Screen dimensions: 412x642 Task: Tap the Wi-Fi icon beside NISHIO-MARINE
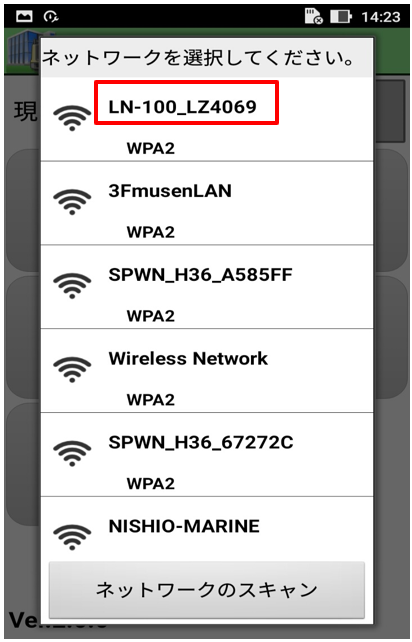tap(72, 537)
